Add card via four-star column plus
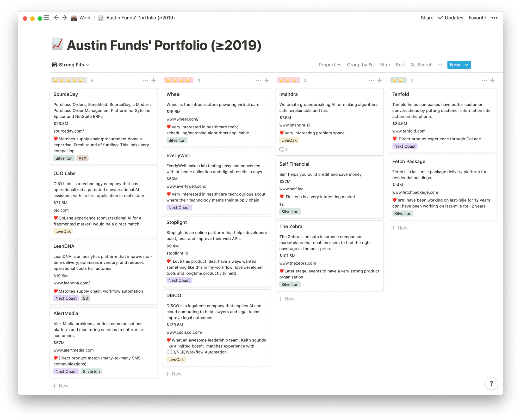521x420 pixels. [267, 80]
